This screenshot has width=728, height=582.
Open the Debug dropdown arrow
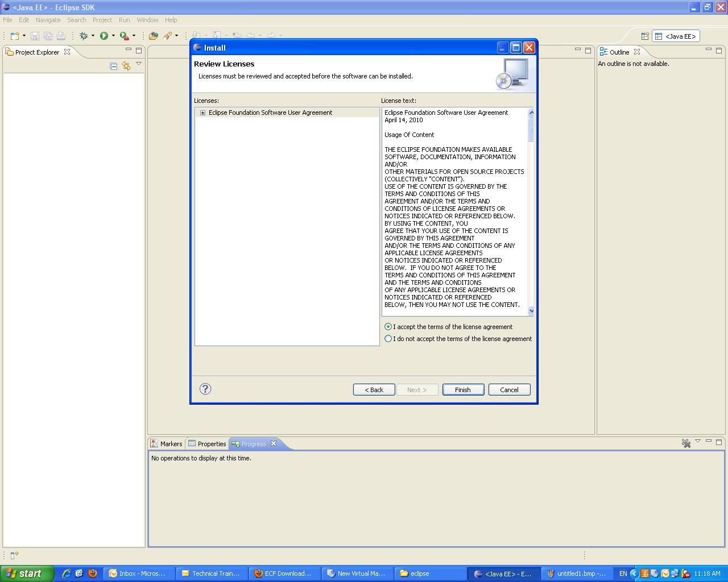click(93, 36)
